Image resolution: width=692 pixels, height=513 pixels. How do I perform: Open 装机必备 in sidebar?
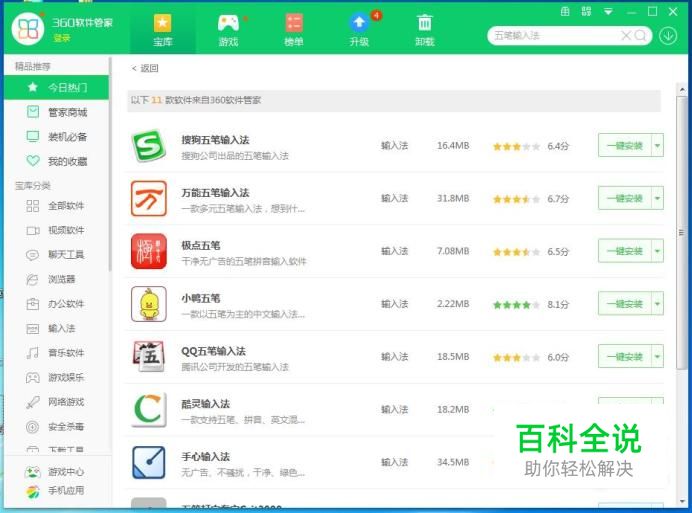[56, 137]
